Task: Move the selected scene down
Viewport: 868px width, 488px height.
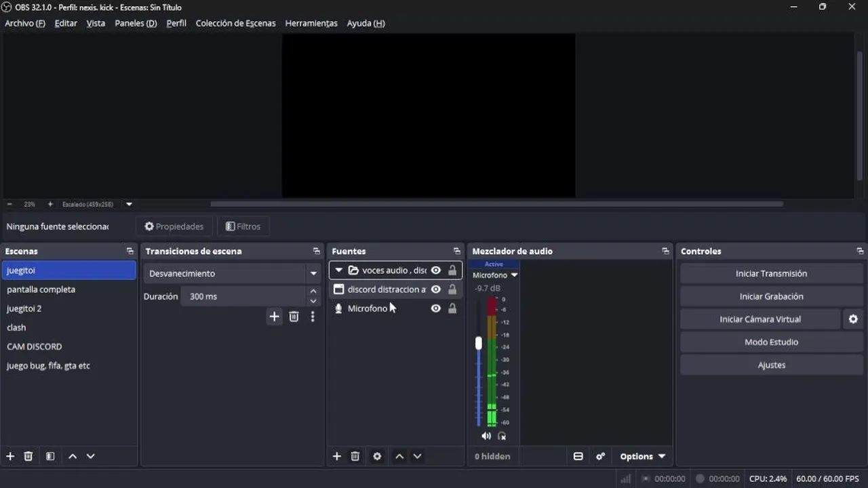Action: point(91,456)
